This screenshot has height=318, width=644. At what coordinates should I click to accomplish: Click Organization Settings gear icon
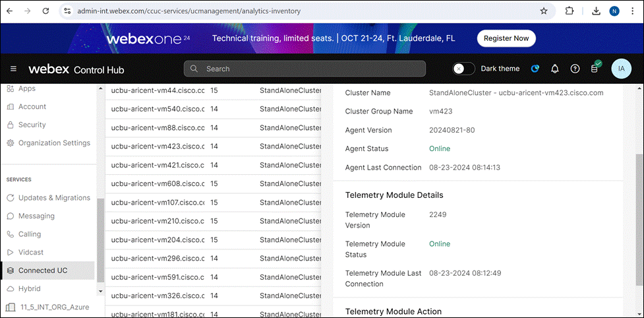click(x=11, y=143)
